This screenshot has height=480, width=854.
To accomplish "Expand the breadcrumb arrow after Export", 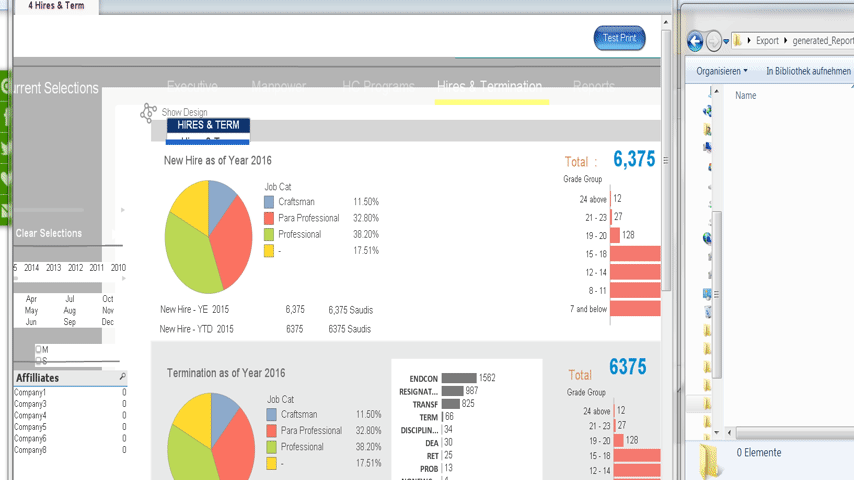I will 785,40.
